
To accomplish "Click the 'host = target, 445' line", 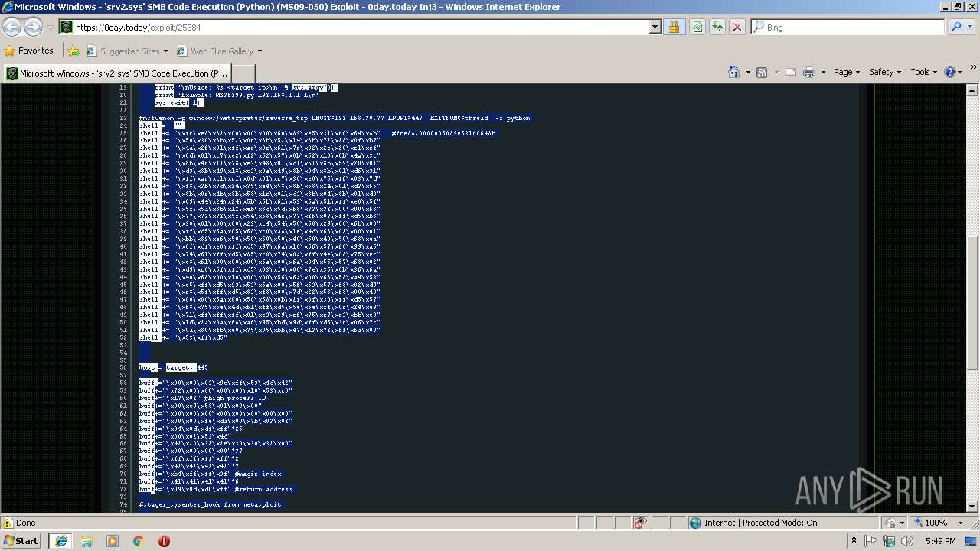I will pos(174,368).
